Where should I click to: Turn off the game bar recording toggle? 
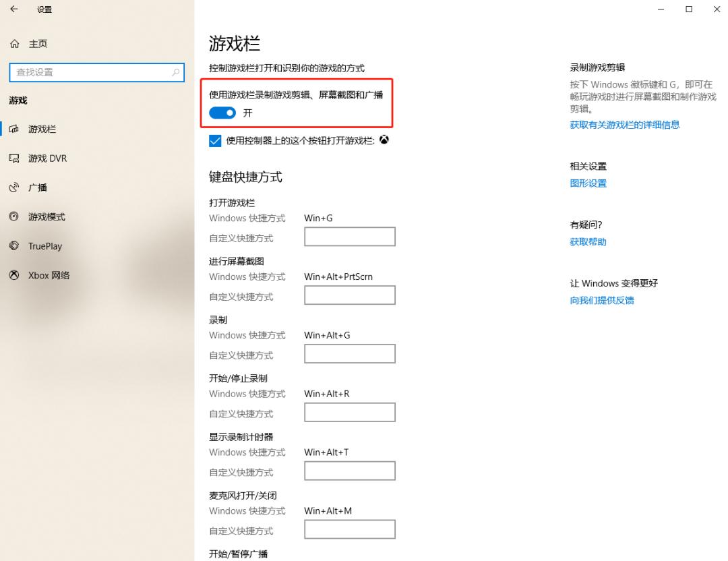point(222,113)
